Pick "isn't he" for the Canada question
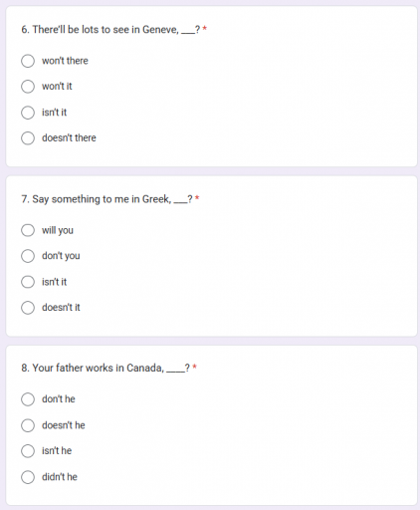Image resolution: width=420 pixels, height=510 pixels. pyautogui.click(x=28, y=451)
